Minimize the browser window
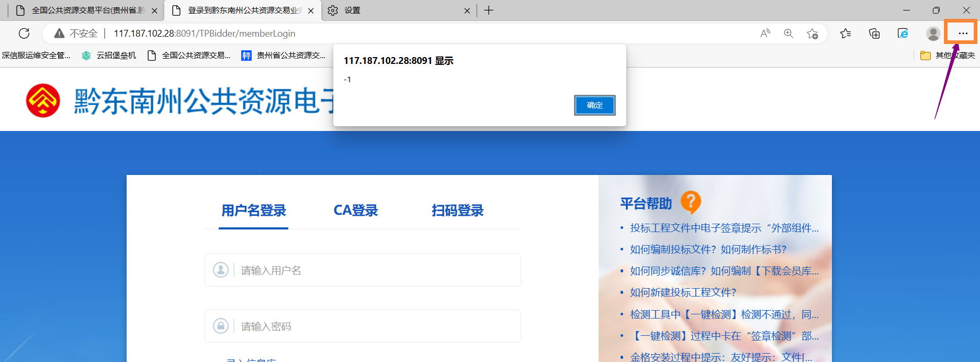This screenshot has height=362, width=980. click(x=906, y=10)
